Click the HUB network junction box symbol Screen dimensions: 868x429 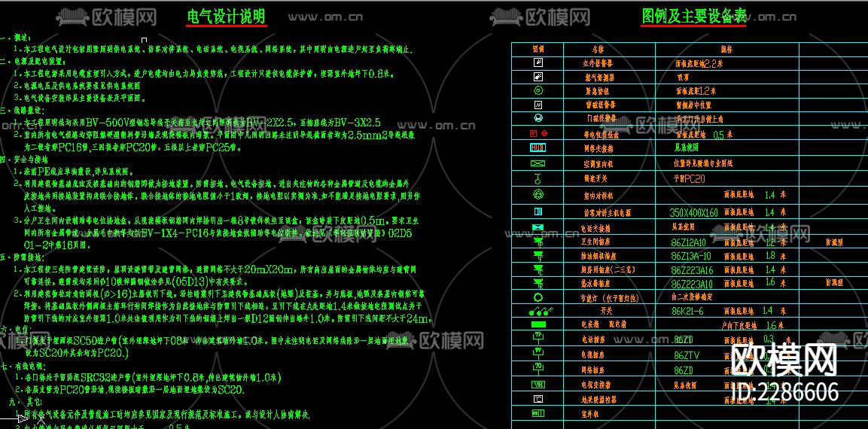(538, 148)
